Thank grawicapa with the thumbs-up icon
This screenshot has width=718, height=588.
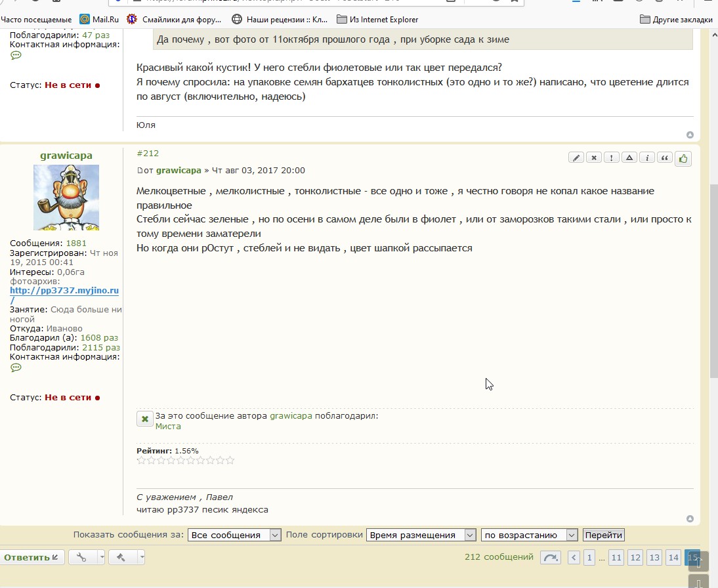[x=683, y=158]
